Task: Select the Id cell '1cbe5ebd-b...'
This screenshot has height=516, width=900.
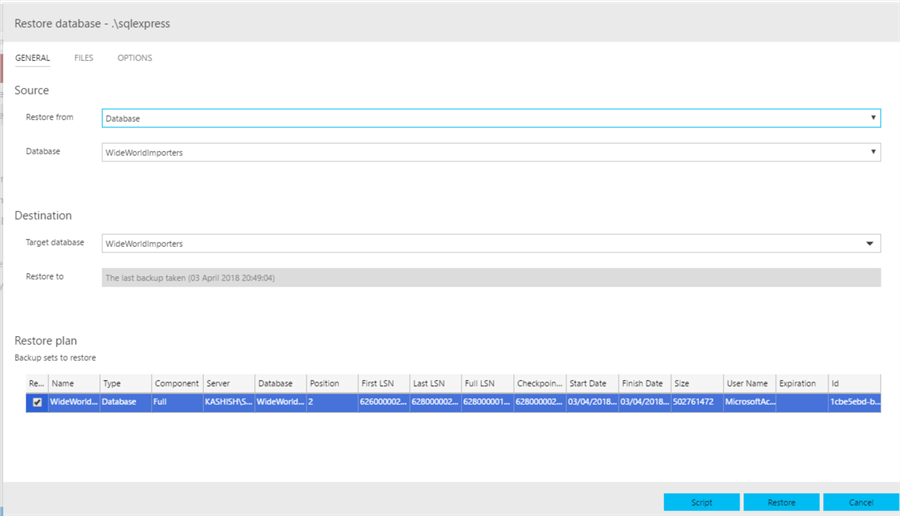Action: pos(854,402)
